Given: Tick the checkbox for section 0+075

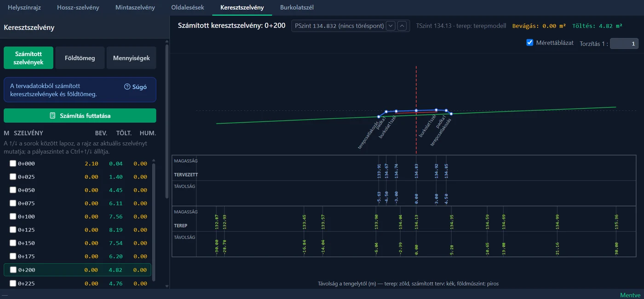Looking at the screenshot, I should click(13, 203).
